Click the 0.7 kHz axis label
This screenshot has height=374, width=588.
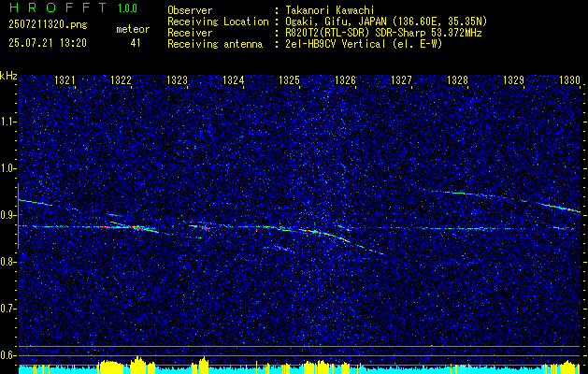pyautogui.click(x=7, y=309)
